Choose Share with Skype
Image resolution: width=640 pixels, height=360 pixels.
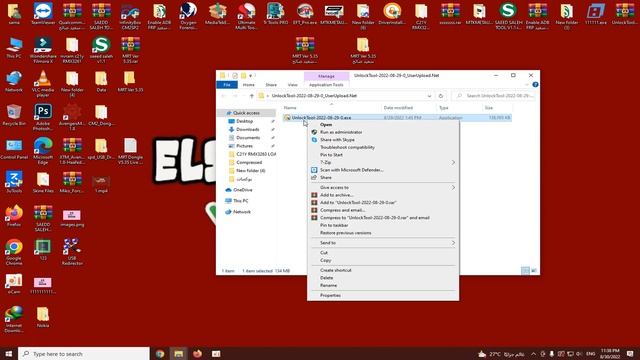(x=383, y=140)
